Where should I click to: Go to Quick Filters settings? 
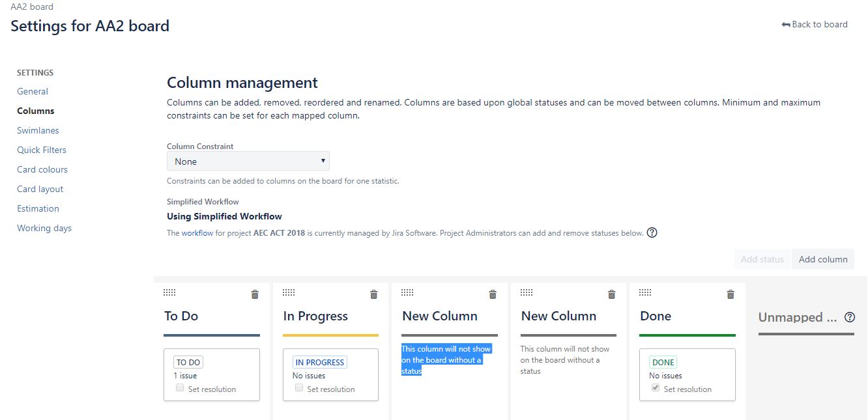(x=42, y=150)
